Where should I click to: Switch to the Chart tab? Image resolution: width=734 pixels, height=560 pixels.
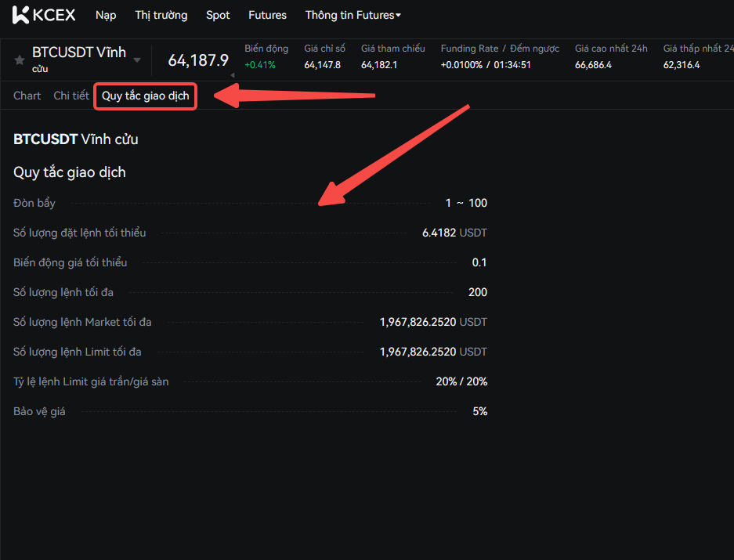pyautogui.click(x=27, y=96)
